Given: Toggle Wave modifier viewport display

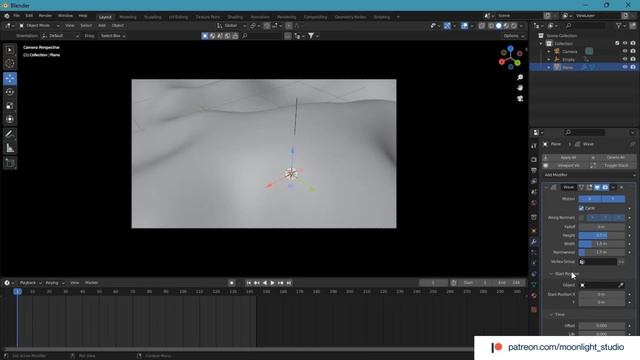Looking at the screenshot, I should [x=597, y=187].
